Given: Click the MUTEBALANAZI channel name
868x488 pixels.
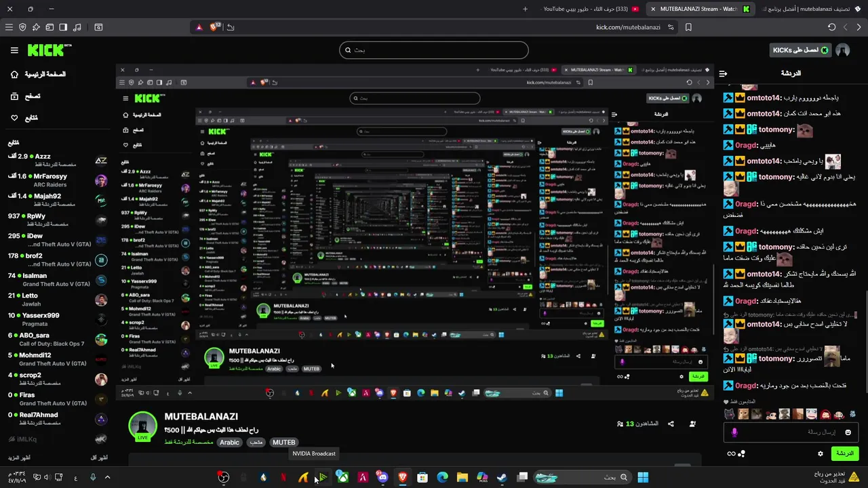Looking at the screenshot, I should point(201,417).
